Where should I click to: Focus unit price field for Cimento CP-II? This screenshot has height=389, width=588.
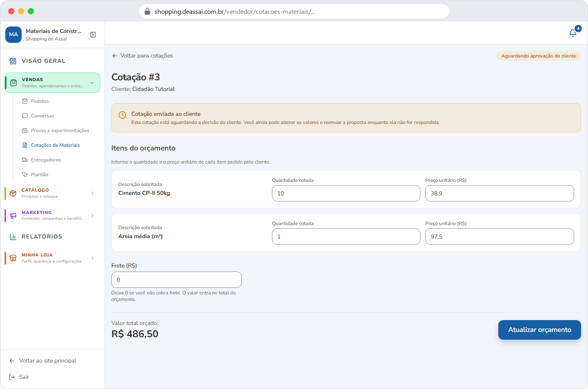coord(500,193)
